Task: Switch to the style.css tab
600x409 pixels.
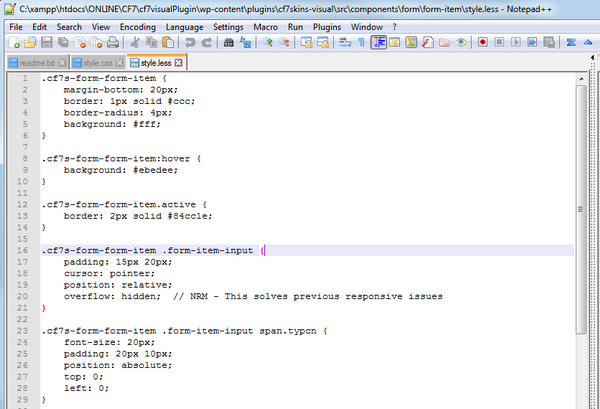Action: (98, 63)
